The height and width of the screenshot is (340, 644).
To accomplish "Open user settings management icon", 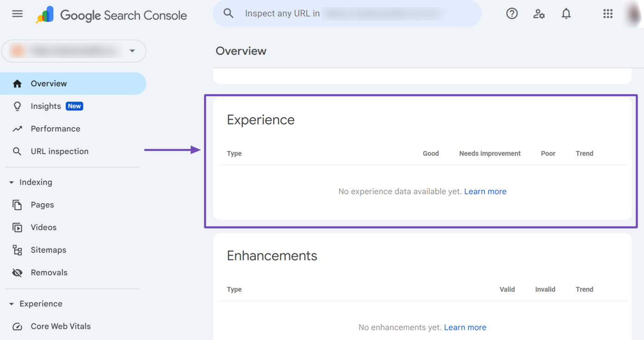I will pos(539,14).
